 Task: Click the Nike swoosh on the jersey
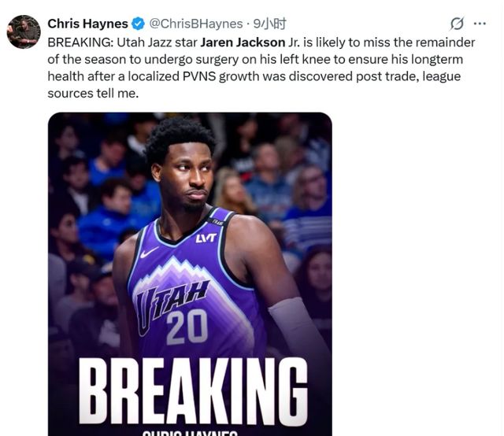149,252
